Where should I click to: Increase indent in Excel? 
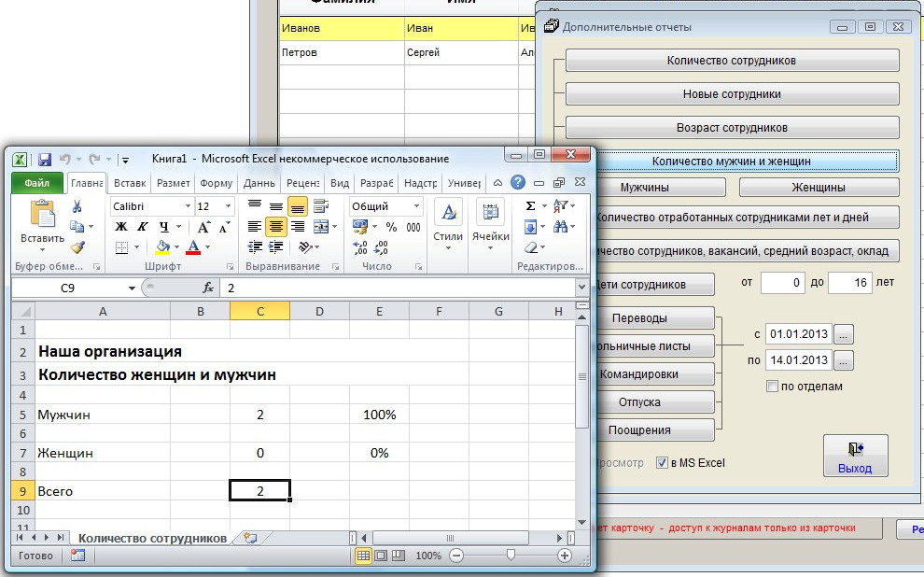(x=275, y=246)
